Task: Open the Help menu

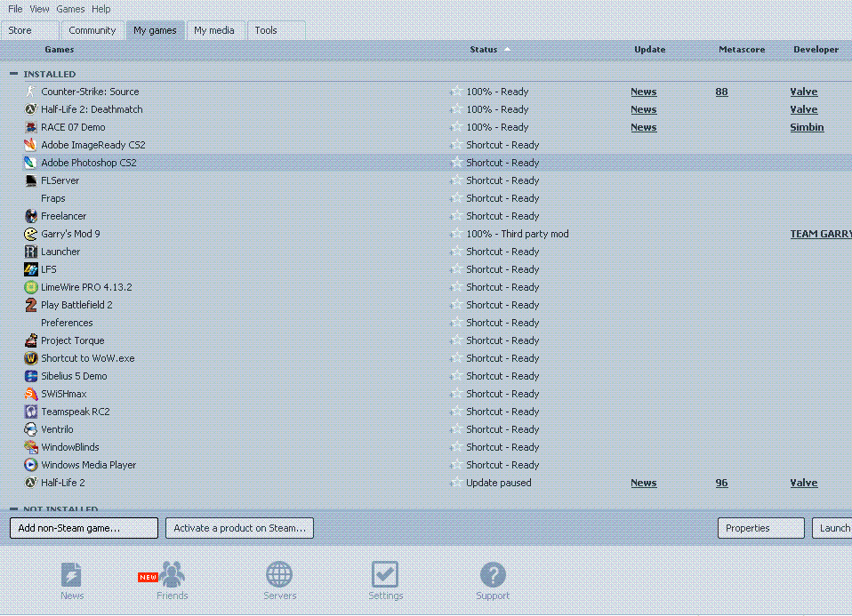Action: pos(100,9)
